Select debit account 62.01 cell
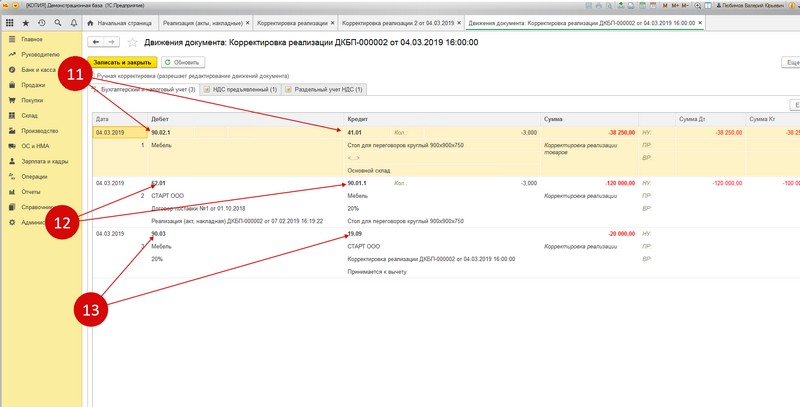This screenshot has width=800, height=407. pyautogui.click(x=159, y=183)
